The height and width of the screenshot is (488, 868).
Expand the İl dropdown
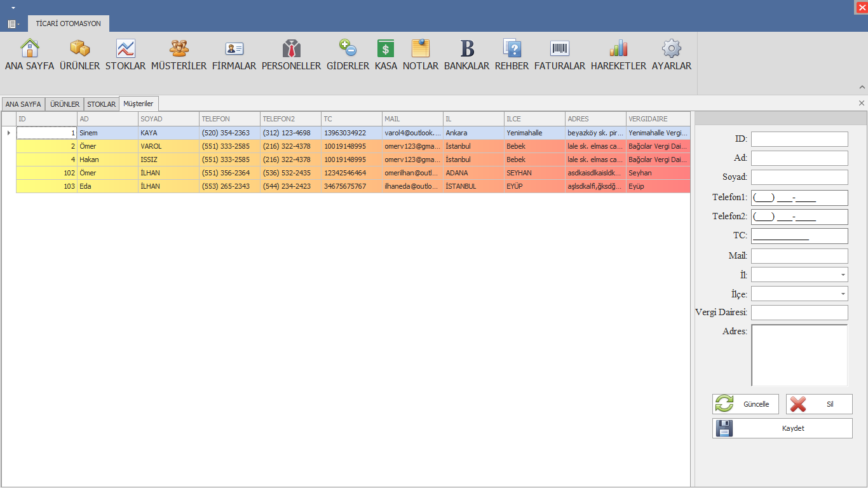pyautogui.click(x=843, y=275)
